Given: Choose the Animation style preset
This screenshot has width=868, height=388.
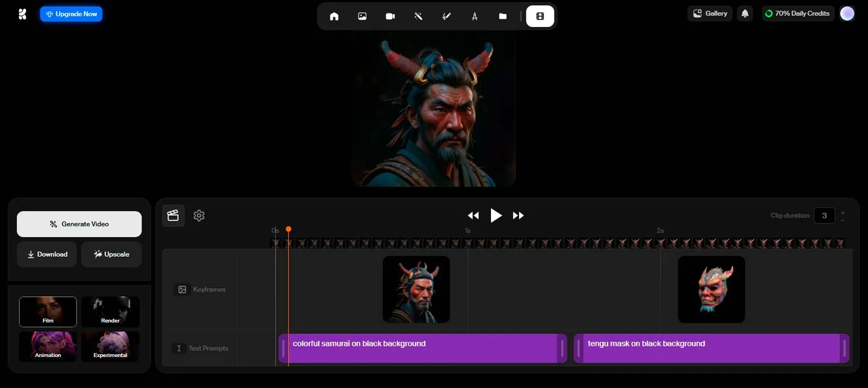Looking at the screenshot, I should point(48,346).
